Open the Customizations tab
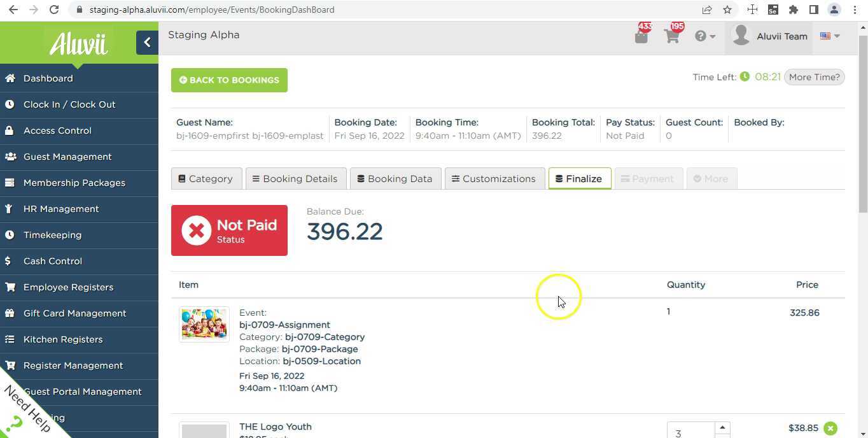Screen dimensions: 868x438 (x=494, y=178)
